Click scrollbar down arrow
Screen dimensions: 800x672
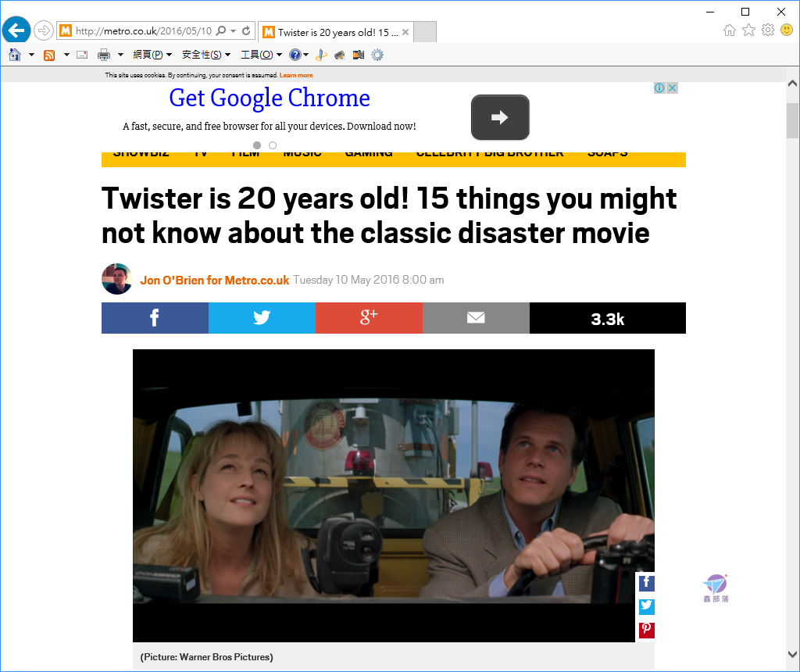pyautogui.click(x=792, y=654)
